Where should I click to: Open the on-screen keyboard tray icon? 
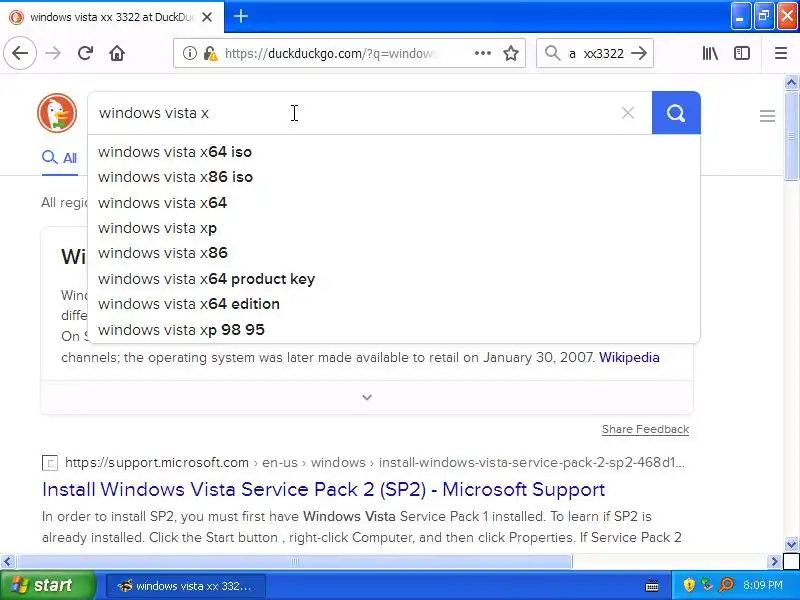coord(652,585)
